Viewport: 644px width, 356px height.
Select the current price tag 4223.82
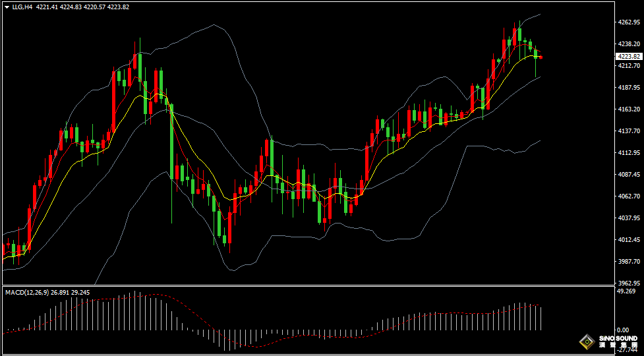[x=628, y=57]
